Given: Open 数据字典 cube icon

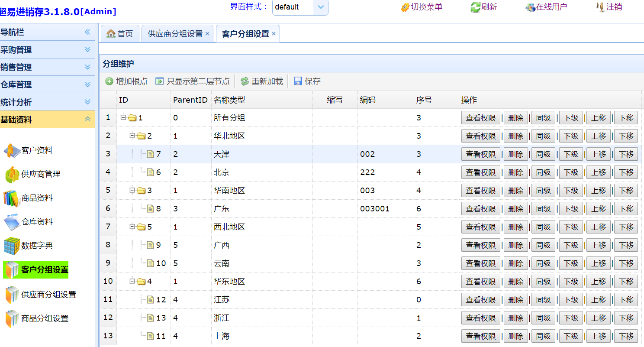Looking at the screenshot, I should click(x=12, y=246).
